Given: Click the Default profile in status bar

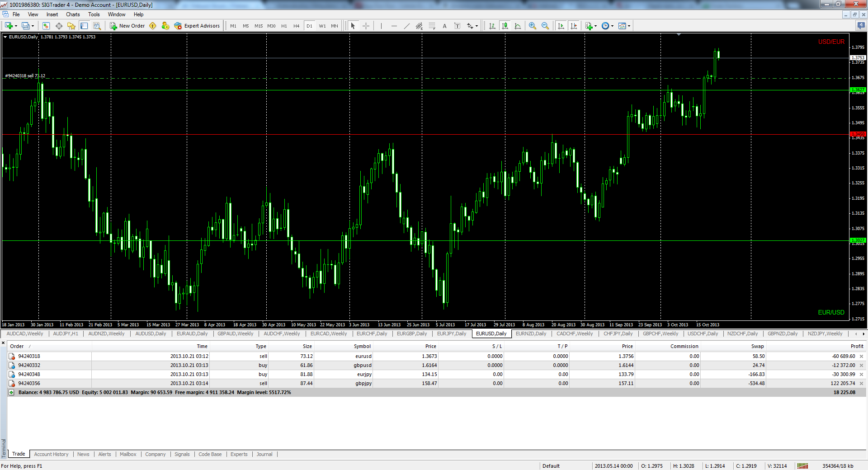Looking at the screenshot, I should click(551, 466).
